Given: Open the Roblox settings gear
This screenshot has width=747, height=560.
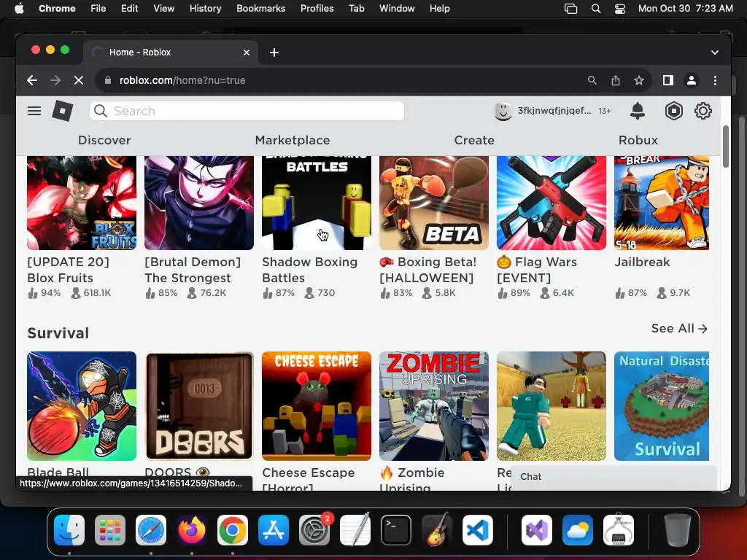Looking at the screenshot, I should tap(703, 111).
